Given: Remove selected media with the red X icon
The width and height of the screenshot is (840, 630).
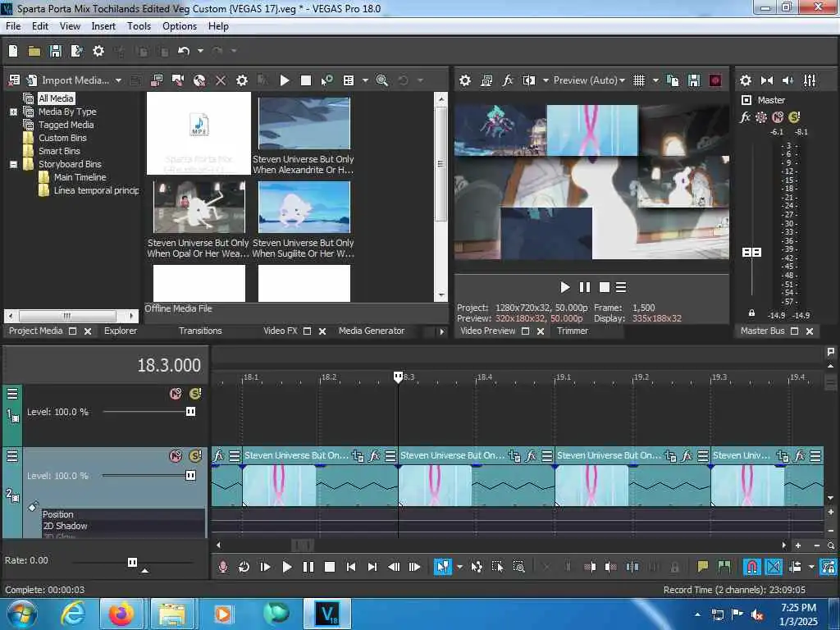Looking at the screenshot, I should 220,80.
